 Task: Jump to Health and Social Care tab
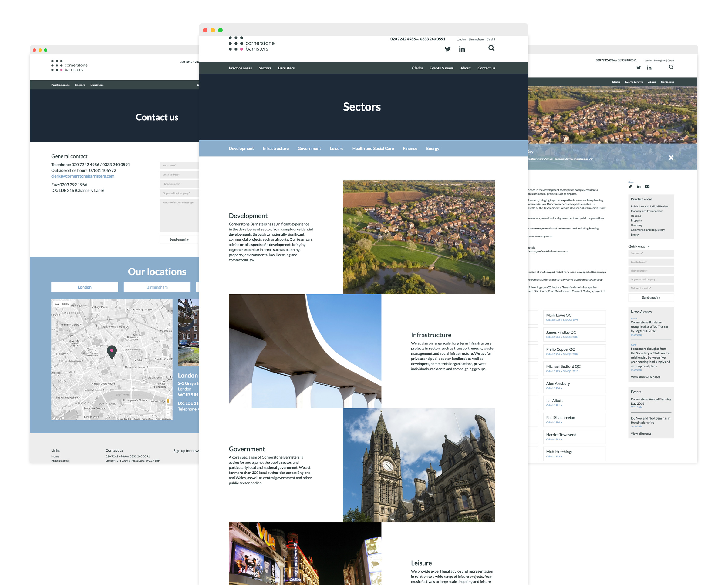click(x=373, y=149)
